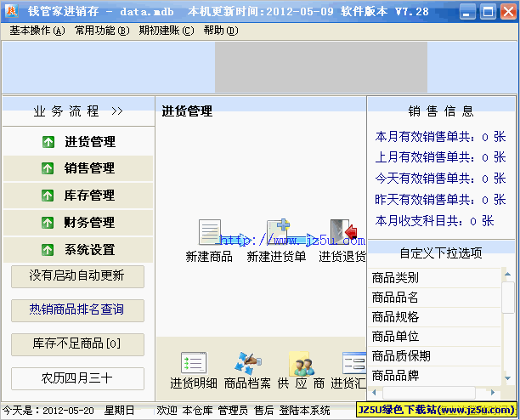Viewport: 520px width, 420px height.
Task: Open the 新建商品 document icon
Action: coord(210,232)
